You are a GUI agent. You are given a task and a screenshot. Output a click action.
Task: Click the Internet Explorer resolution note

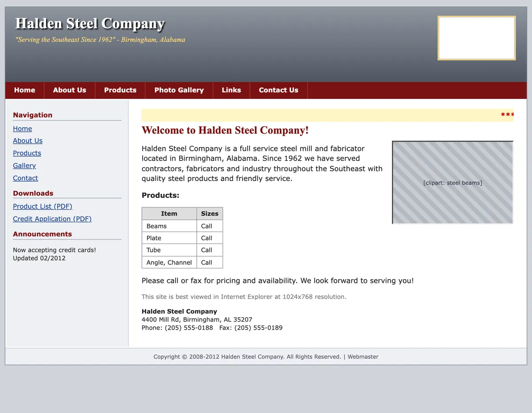[244, 297]
